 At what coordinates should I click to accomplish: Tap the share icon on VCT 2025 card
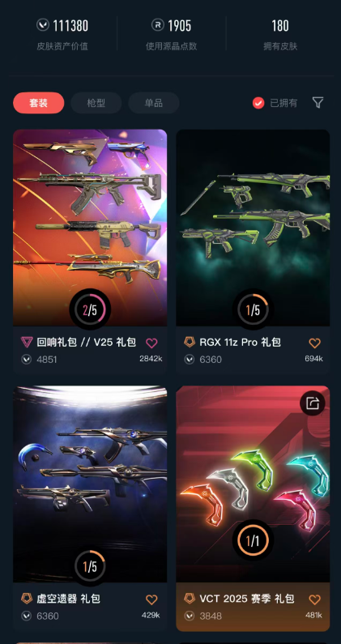(313, 403)
